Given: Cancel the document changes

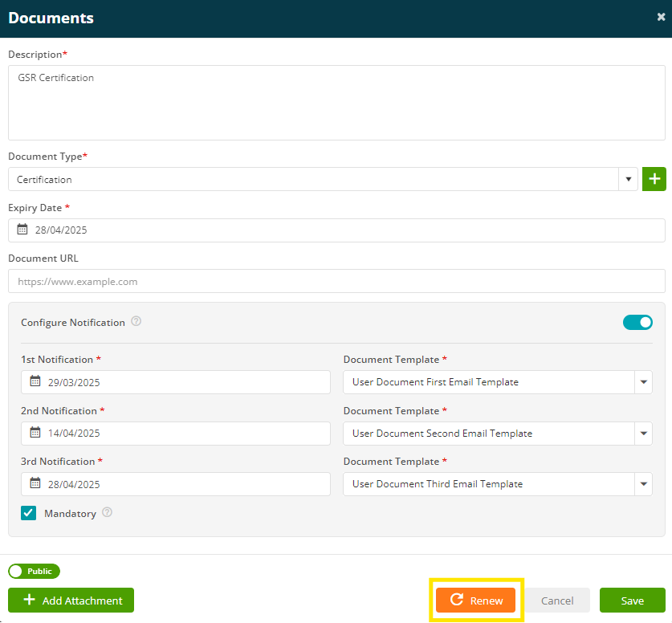Looking at the screenshot, I should pyautogui.click(x=557, y=601).
